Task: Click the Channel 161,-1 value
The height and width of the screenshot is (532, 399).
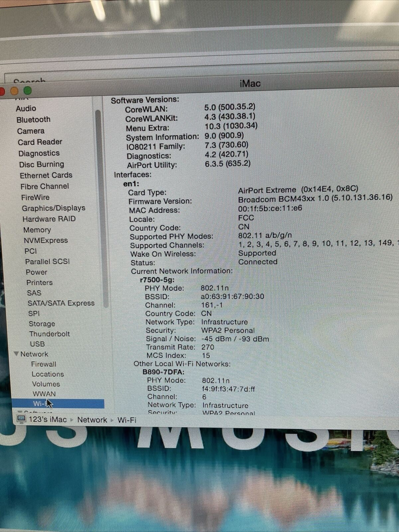Action: coord(212,305)
